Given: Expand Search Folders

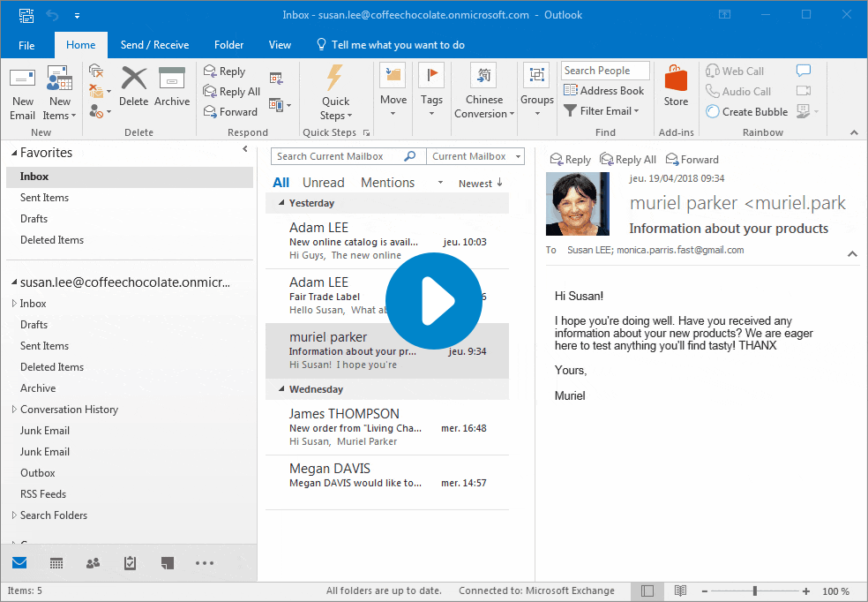Looking at the screenshot, I should (x=14, y=515).
